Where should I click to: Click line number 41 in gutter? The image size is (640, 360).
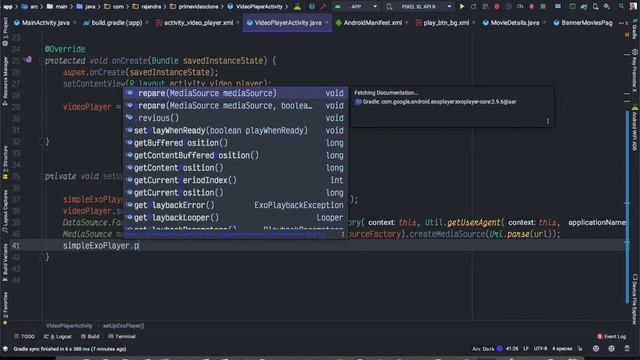point(16,245)
